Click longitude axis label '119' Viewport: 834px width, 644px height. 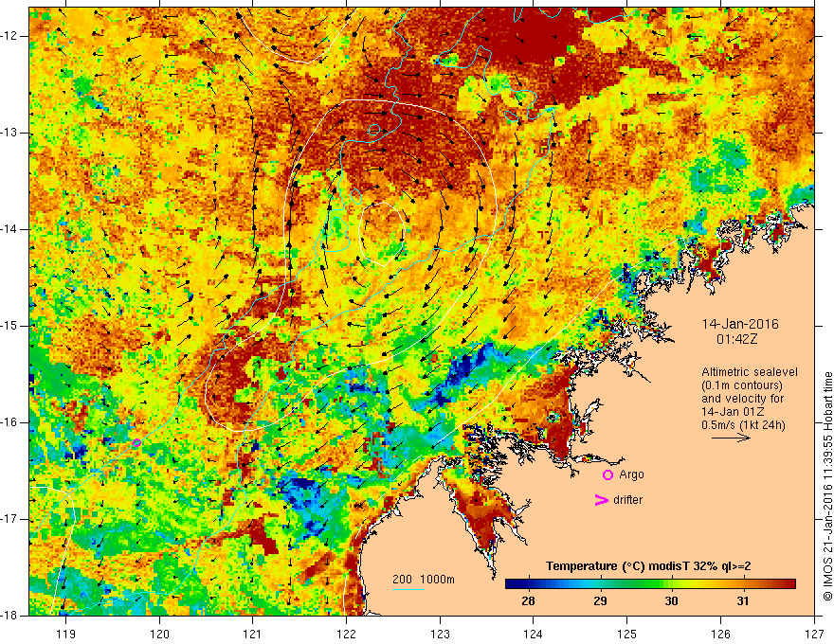tap(66, 634)
